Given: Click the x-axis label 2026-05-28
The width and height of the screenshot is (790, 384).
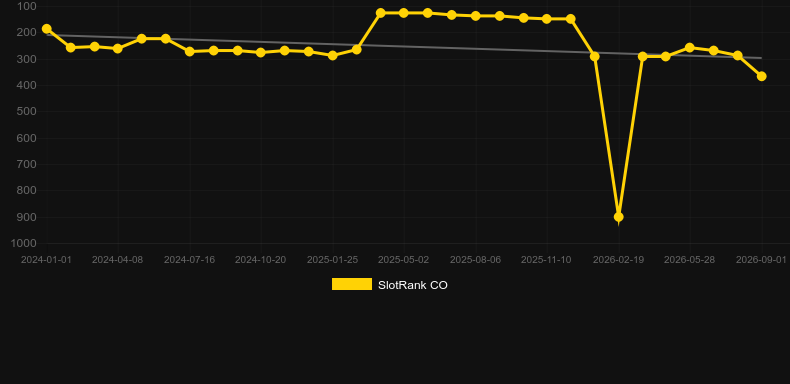Looking at the screenshot, I should point(690,260).
